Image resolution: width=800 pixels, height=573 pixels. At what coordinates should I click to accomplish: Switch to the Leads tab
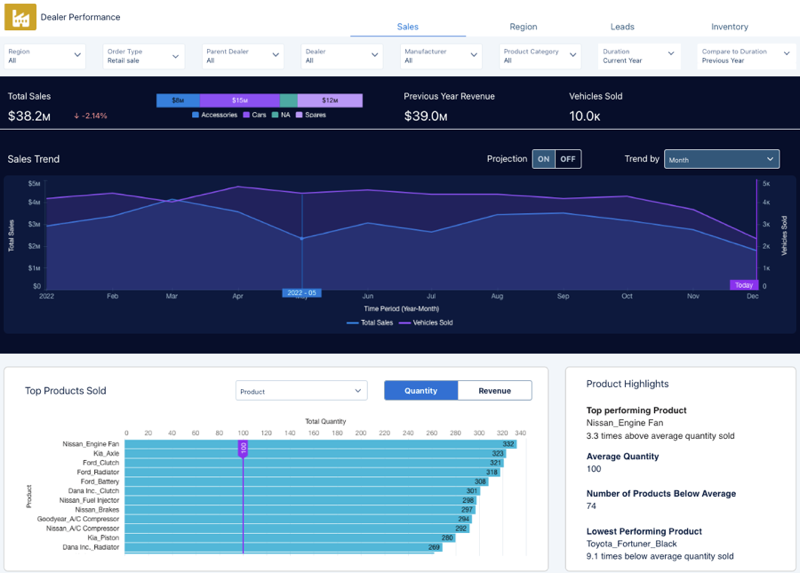622,27
